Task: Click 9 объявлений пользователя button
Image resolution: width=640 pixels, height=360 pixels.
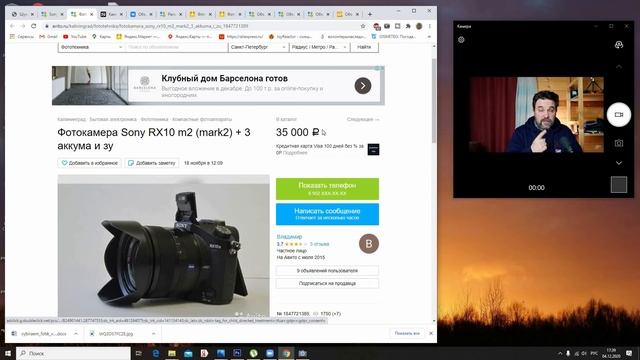Action: pyautogui.click(x=327, y=271)
